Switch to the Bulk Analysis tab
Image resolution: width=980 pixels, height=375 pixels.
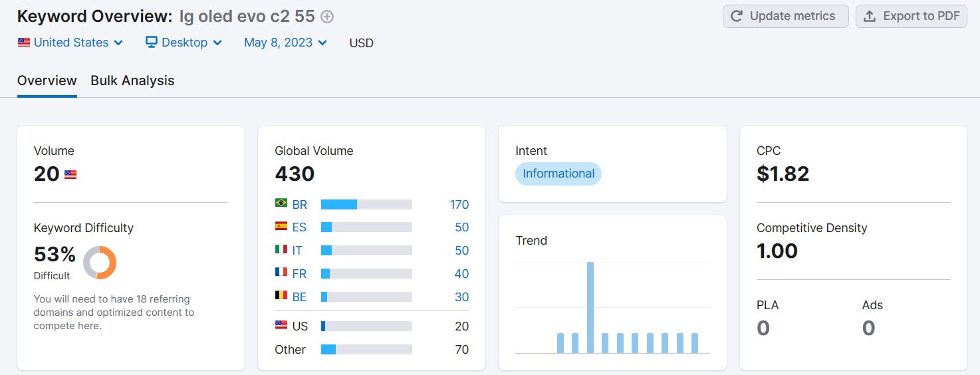132,80
